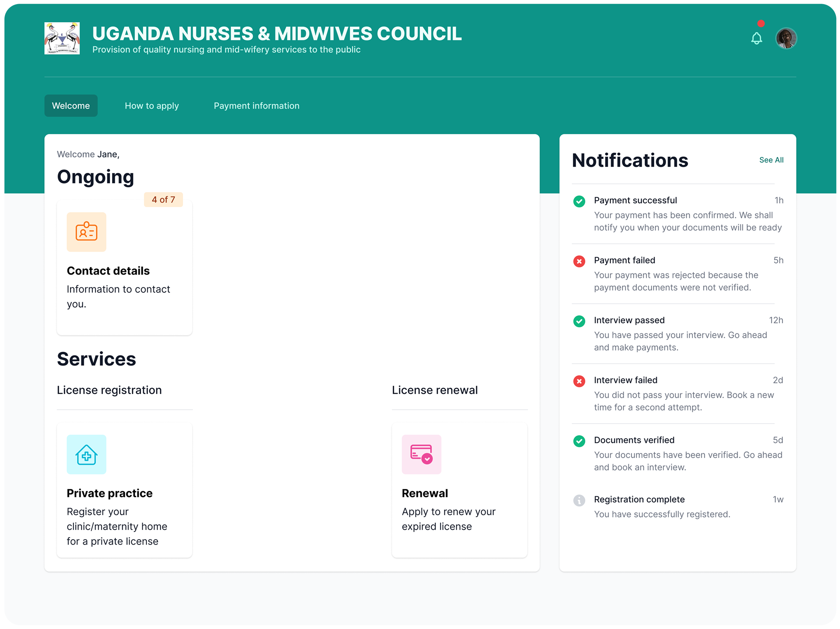Click Registration complete gray info icon
The image size is (840, 629).
[x=579, y=500]
